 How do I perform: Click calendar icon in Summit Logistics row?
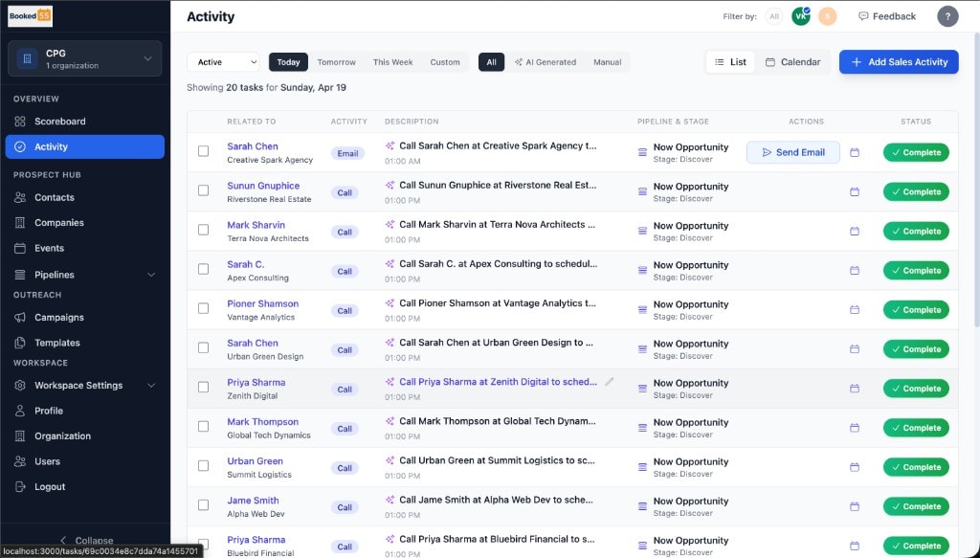pos(855,467)
